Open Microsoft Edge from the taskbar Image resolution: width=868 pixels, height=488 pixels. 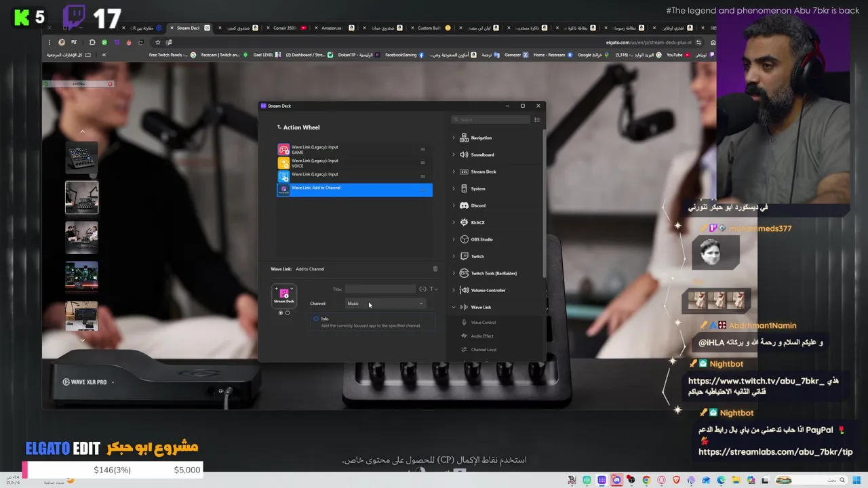pos(721,480)
